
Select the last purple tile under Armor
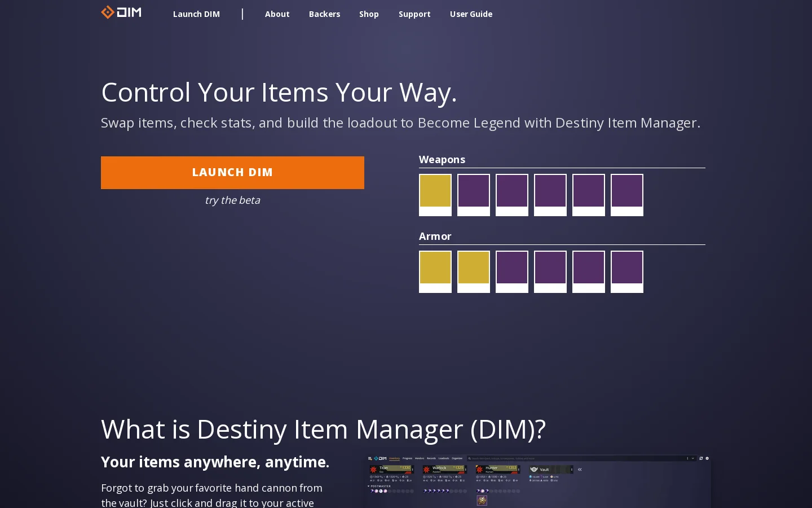(x=627, y=271)
